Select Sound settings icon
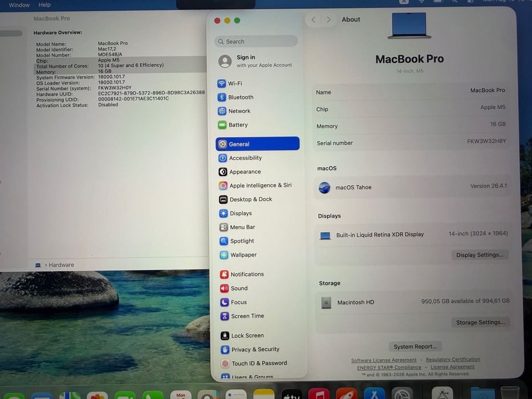Viewport: 532px width, 399px height. (x=224, y=288)
